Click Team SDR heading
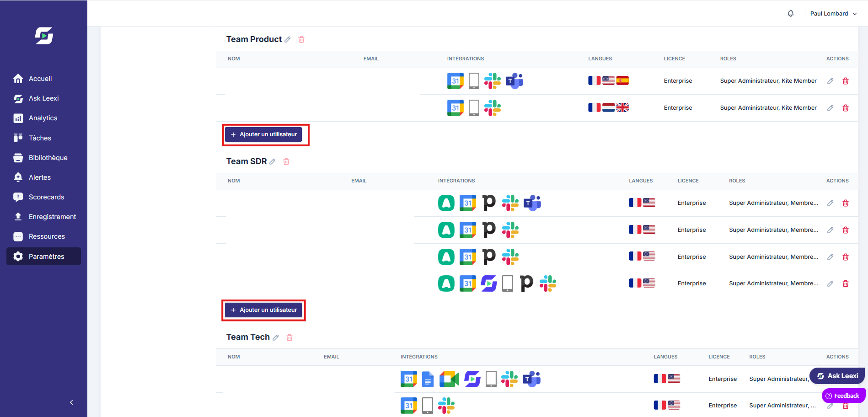Screen dimensions: 868x417 click(x=246, y=161)
